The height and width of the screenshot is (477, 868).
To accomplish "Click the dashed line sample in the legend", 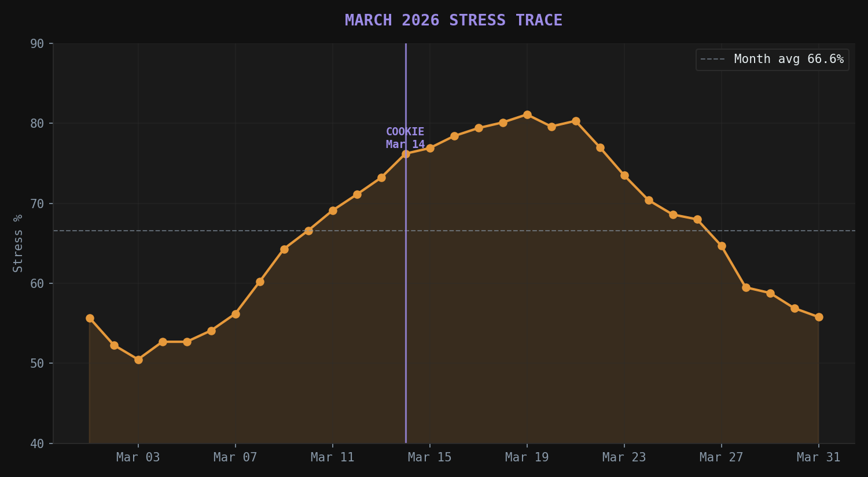I will 712,60.
